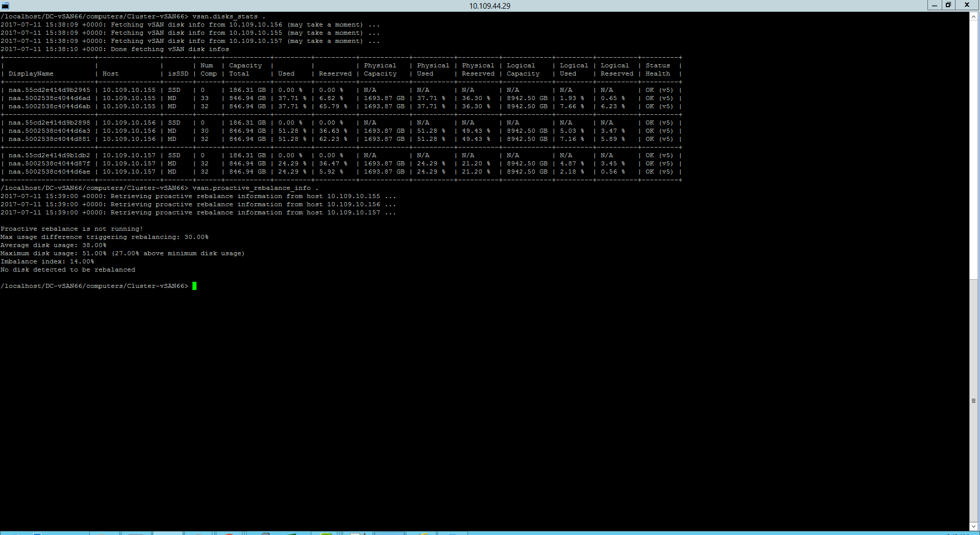The width and height of the screenshot is (980, 535).
Task: Restore down the terminal window
Action: pos(948,5)
